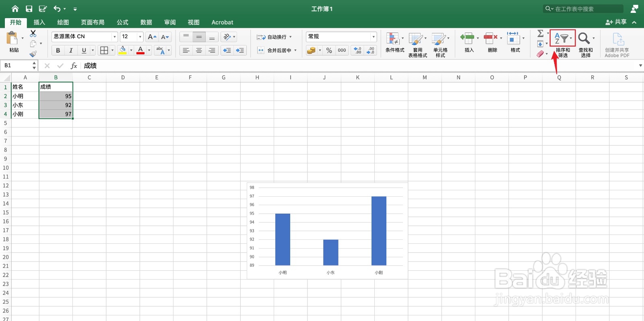This screenshot has height=321, width=644.
Task: Save the workbook with the floppy disk icon
Action: click(29, 8)
